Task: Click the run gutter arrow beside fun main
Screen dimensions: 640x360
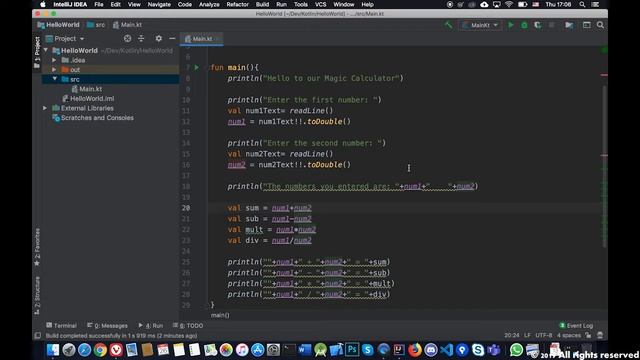Action: 197,67
